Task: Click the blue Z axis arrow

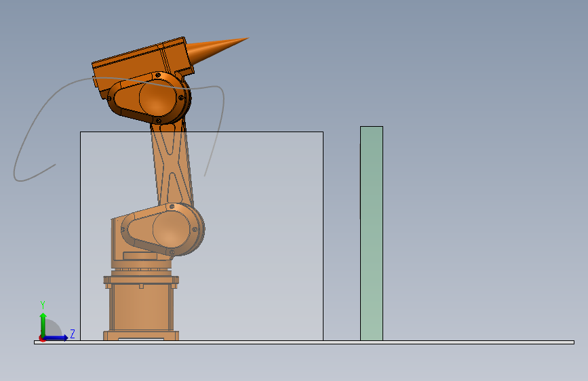Action: [56, 338]
